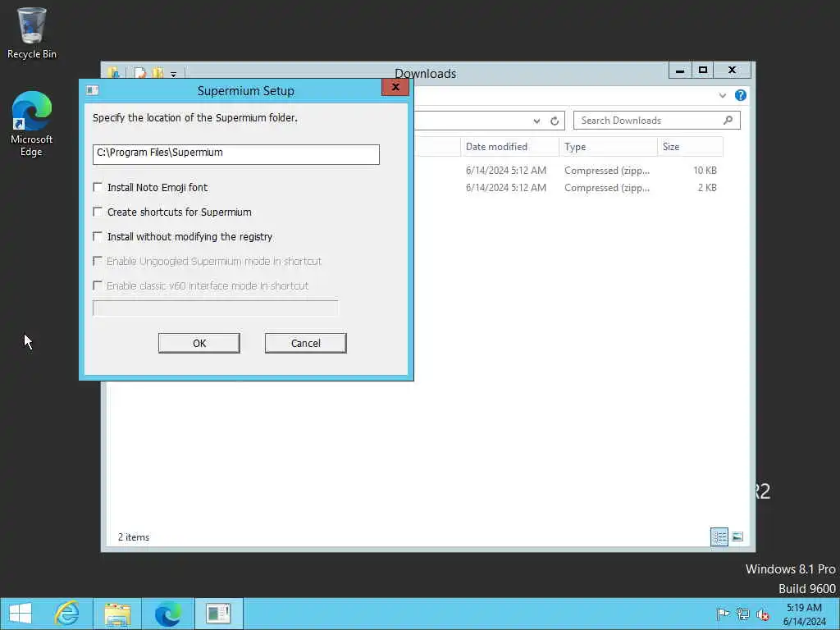Close the Supermium Setup dialog
The image size is (840, 630).
(395, 87)
